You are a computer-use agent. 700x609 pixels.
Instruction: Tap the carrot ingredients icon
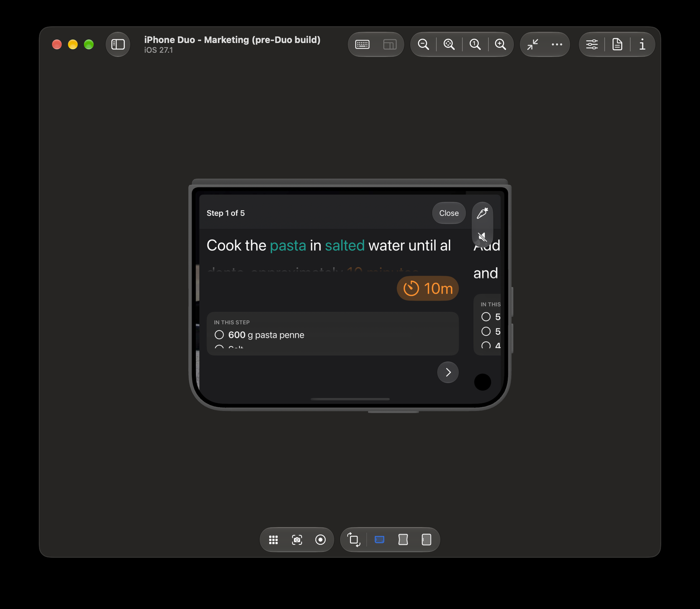click(483, 213)
